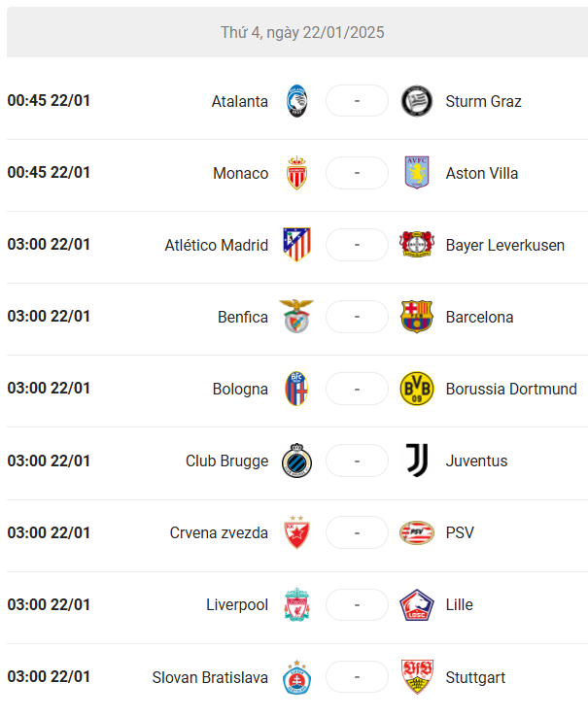Open the Liverpool vs Lille score box

tap(357, 604)
